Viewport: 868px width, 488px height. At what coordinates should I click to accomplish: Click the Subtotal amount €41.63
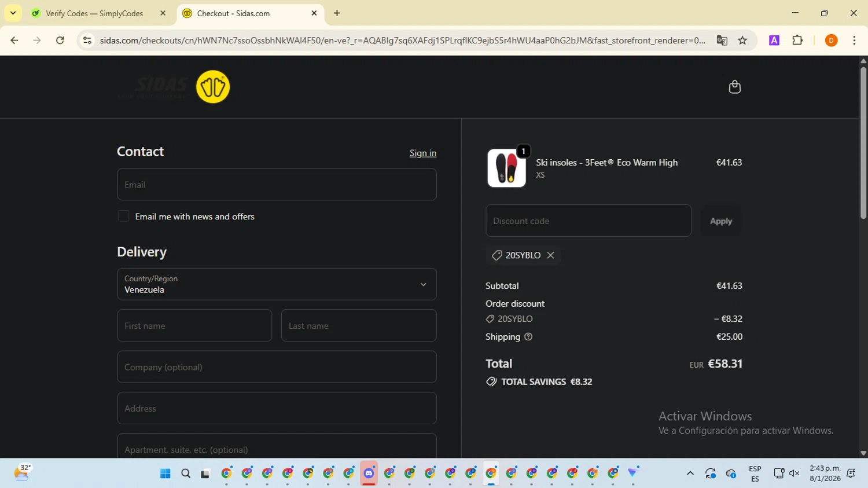point(729,286)
